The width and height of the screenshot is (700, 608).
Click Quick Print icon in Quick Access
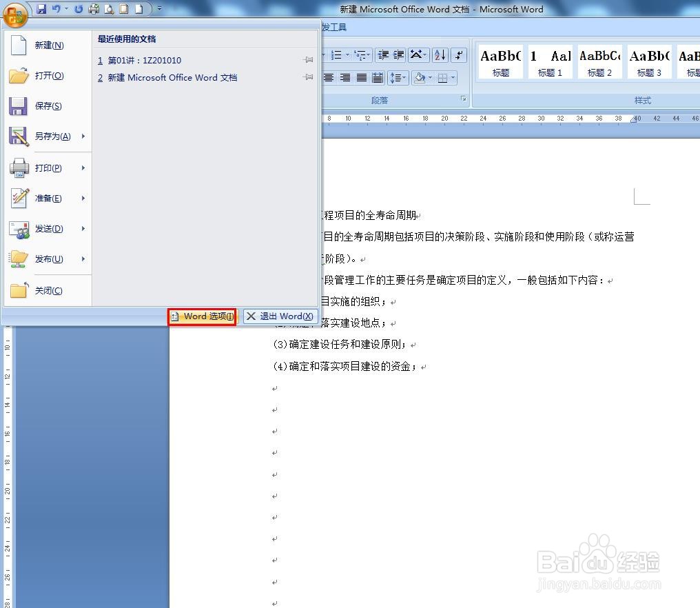pyautogui.click(x=94, y=9)
